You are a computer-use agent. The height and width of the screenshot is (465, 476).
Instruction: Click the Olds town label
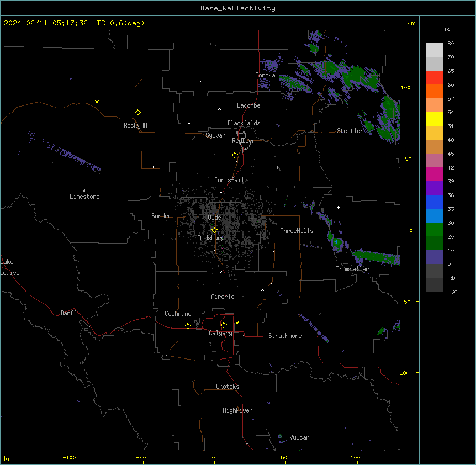(x=214, y=218)
